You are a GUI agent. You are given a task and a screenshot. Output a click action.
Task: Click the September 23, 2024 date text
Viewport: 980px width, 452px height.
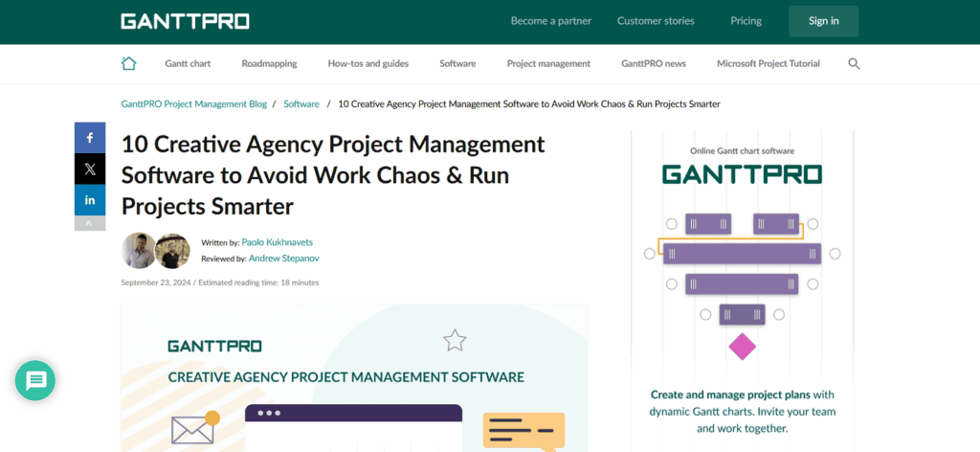pos(155,282)
